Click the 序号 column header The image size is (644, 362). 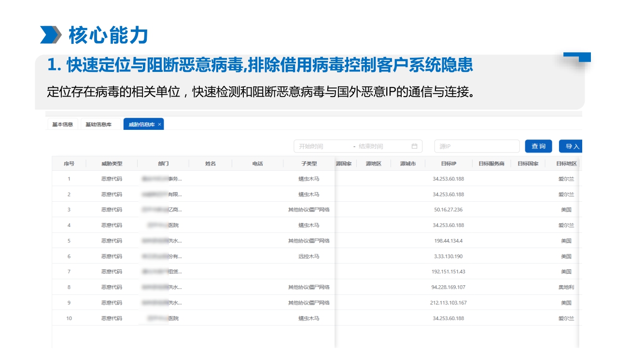69,164
